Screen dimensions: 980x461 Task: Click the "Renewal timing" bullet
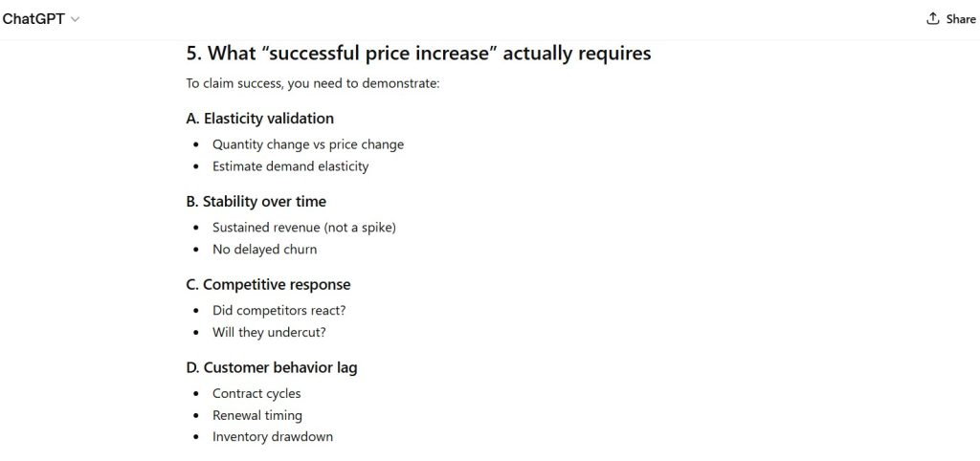tap(256, 415)
